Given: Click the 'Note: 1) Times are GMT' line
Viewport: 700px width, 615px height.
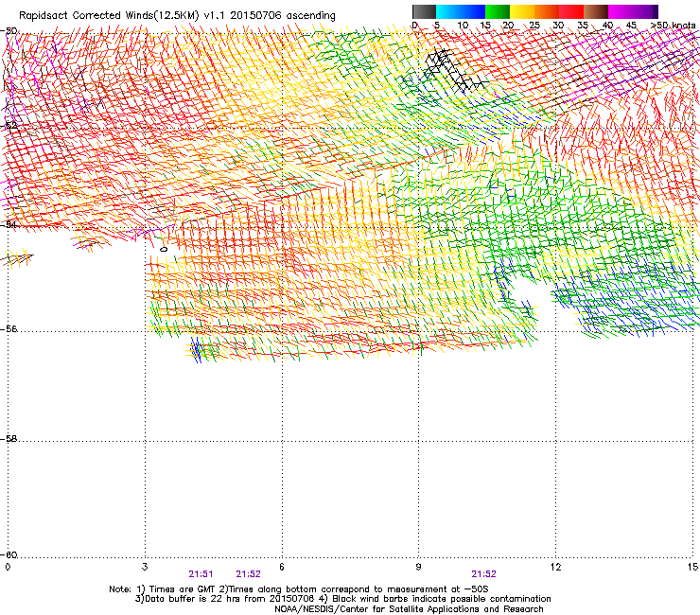Looking at the screenshot, I should click(299, 589).
